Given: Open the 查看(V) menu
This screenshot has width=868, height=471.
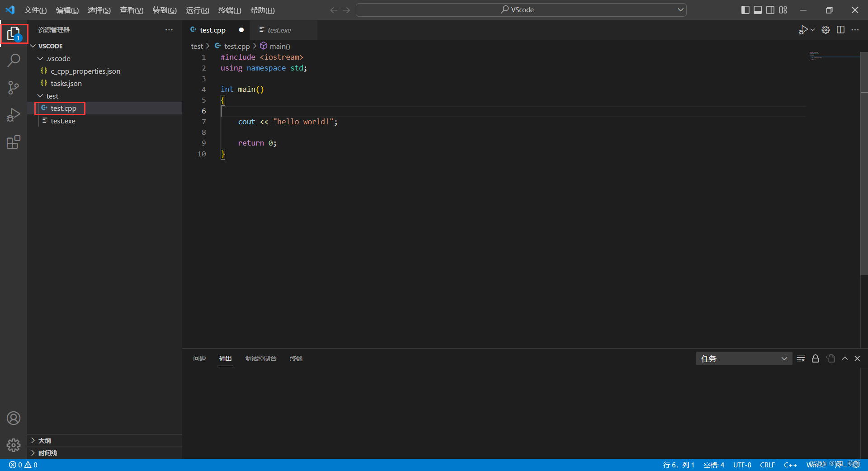Looking at the screenshot, I should pyautogui.click(x=132, y=10).
